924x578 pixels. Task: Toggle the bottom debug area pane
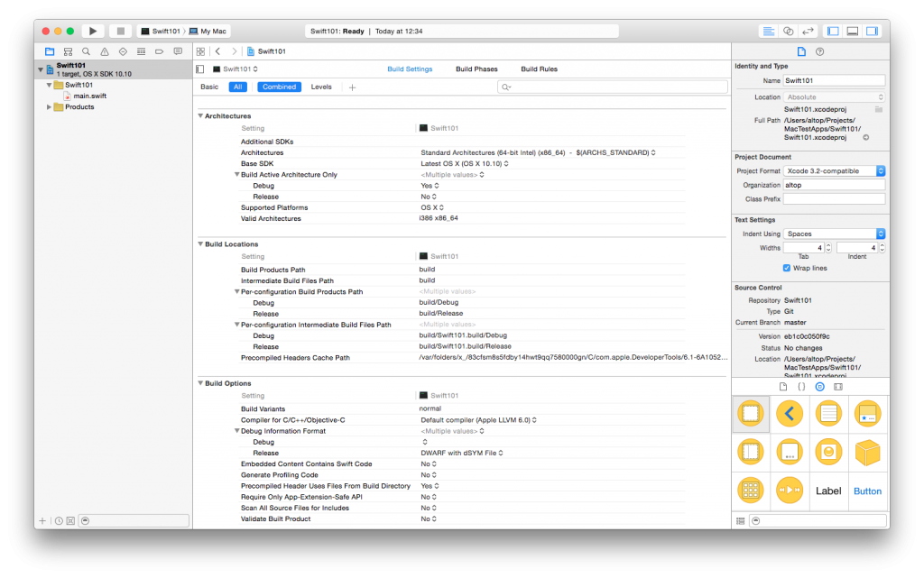tap(853, 31)
